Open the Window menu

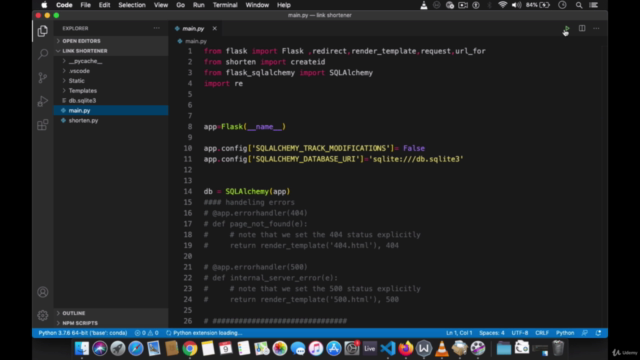click(x=257, y=5)
